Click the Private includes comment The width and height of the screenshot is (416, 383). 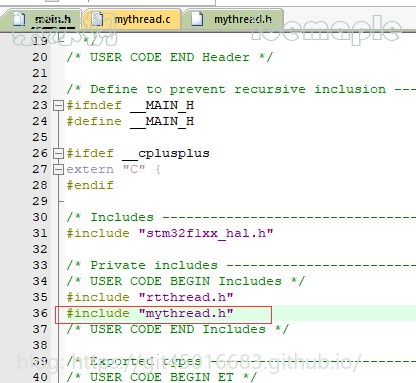(x=241, y=265)
